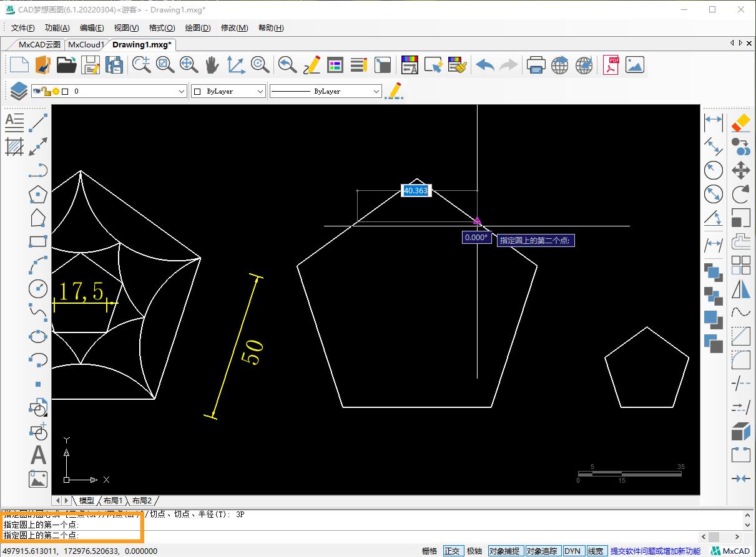Open the 绘图(D) menu

(198, 27)
